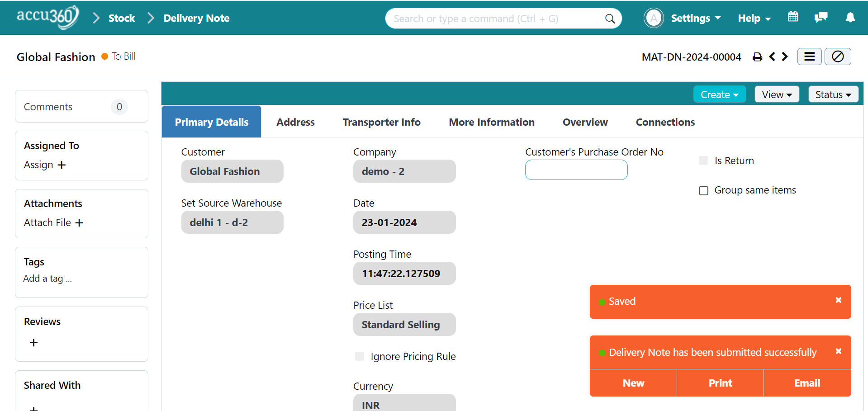Go to previous document arrow
This screenshot has width=868, height=411.
(772, 57)
